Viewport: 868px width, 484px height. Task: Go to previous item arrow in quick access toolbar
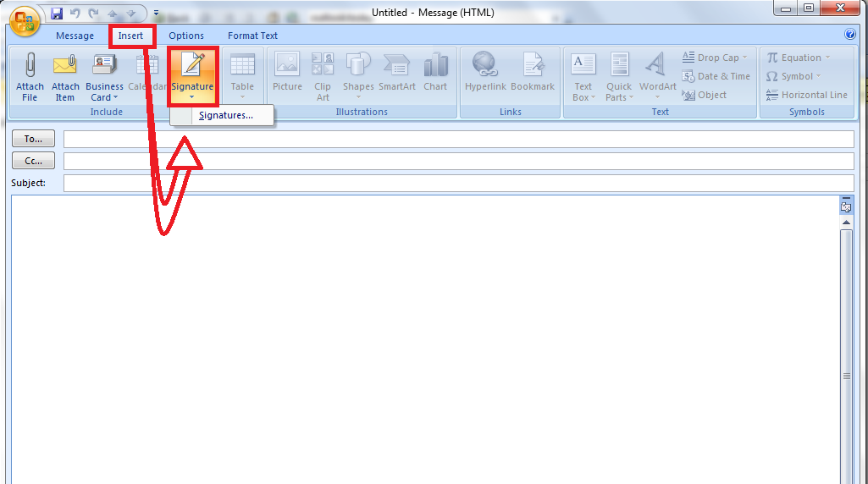pos(113,13)
